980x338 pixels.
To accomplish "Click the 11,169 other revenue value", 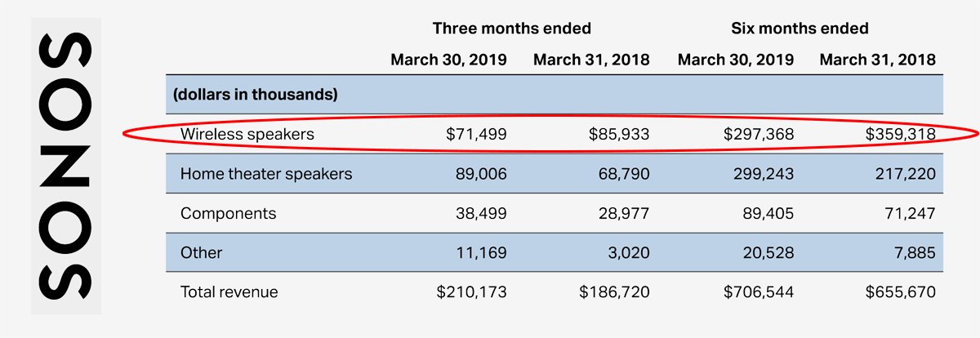I will [482, 253].
